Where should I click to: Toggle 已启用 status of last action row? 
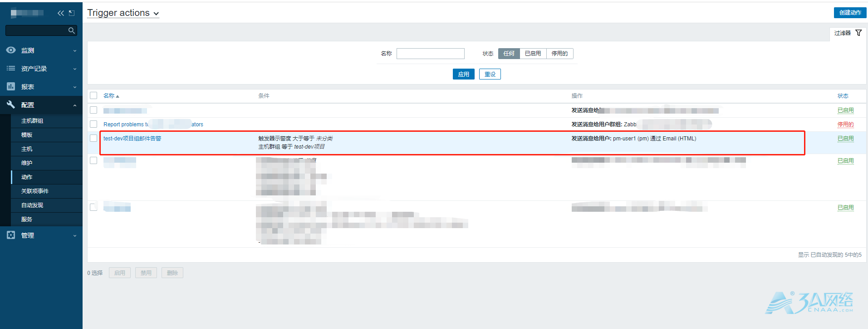click(x=845, y=207)
